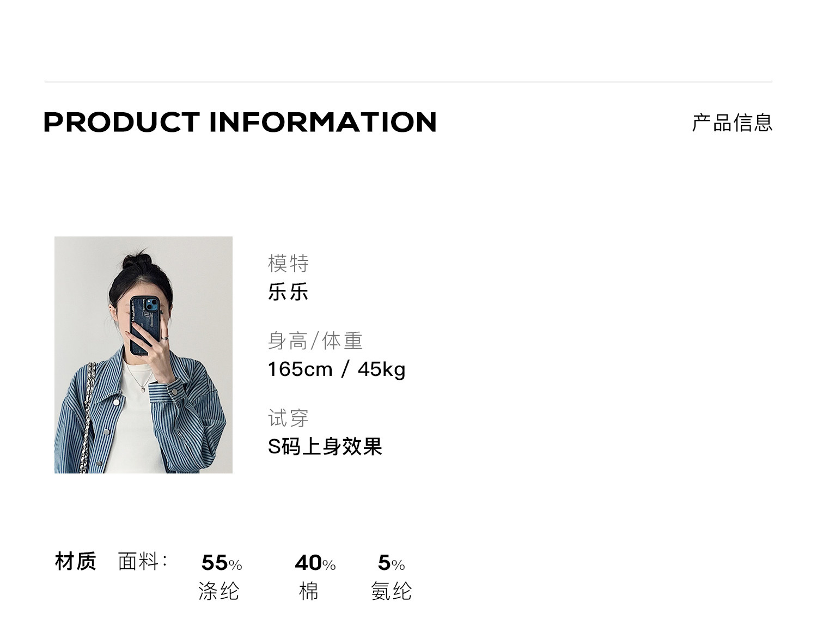Click the 身高/体重 label
This screenshot has height=644, width=817.
pyautogui.click(x=315, y=341)
